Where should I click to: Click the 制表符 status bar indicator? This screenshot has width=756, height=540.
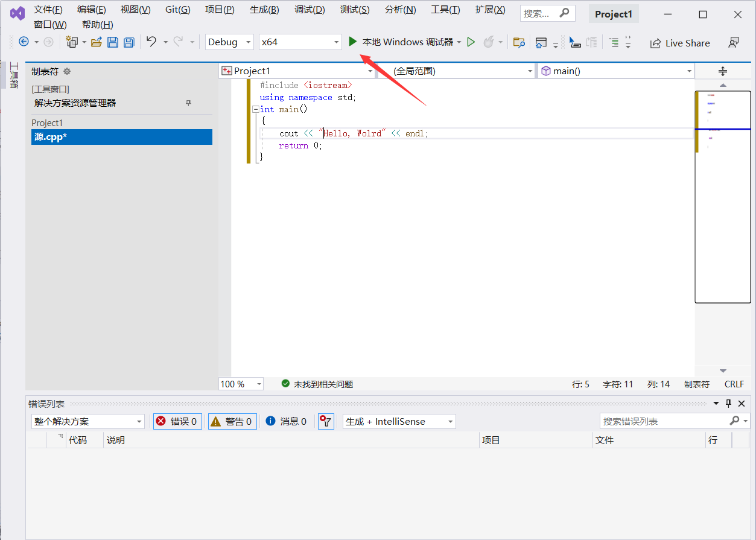click(697, 384)
